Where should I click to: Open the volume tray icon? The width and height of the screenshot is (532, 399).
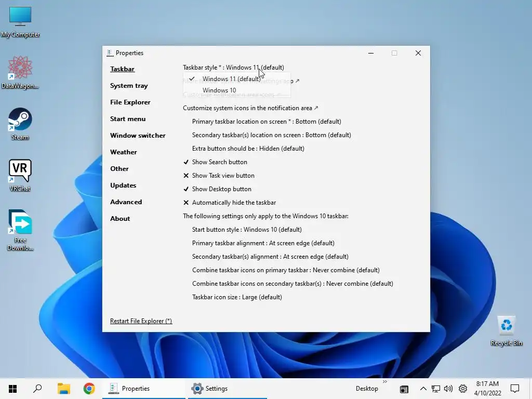448,389
